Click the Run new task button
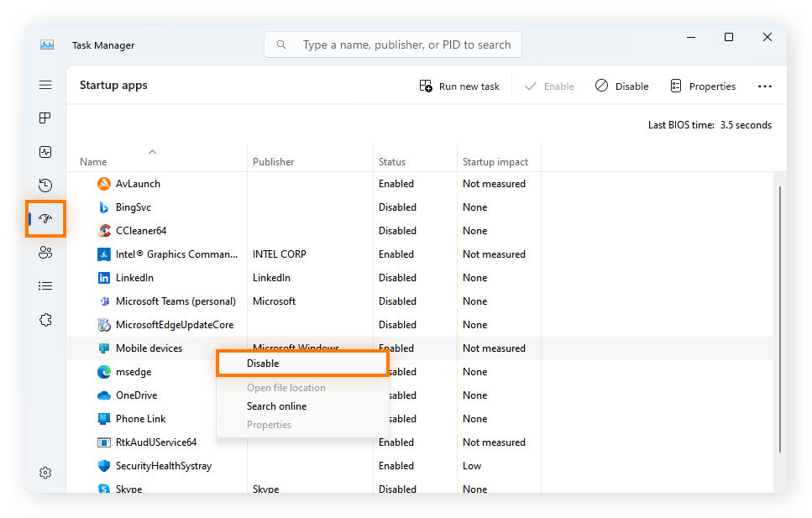Viewport: 812px width, 518px height. click(458, 86)
